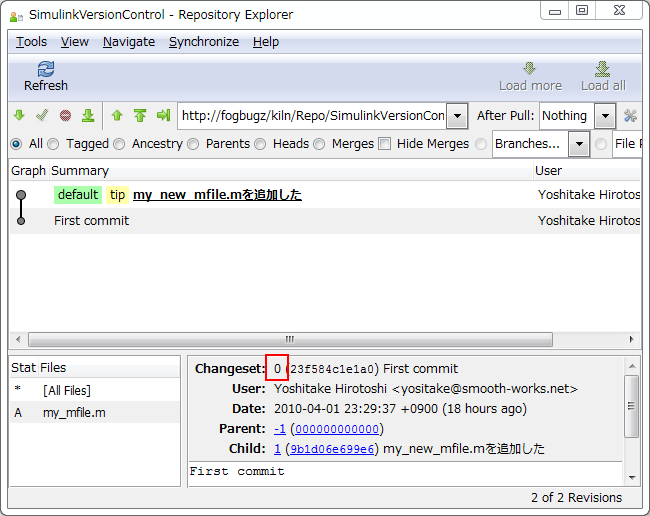Screen dimensions: 650x516
Task: Expand the Branches dropdown
Action: click(x=579, y=144)
